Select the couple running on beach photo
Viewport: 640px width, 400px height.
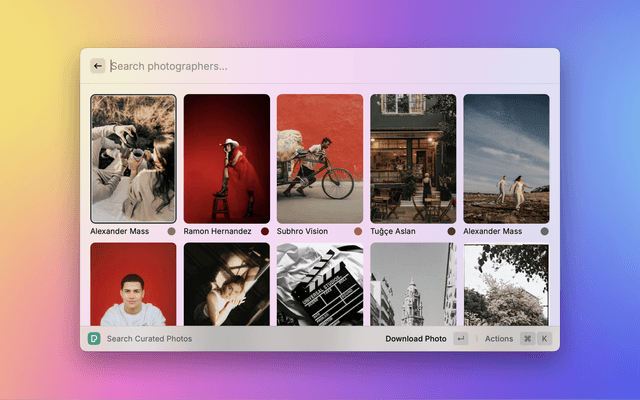pyautogui.click(x=506, y=158)
